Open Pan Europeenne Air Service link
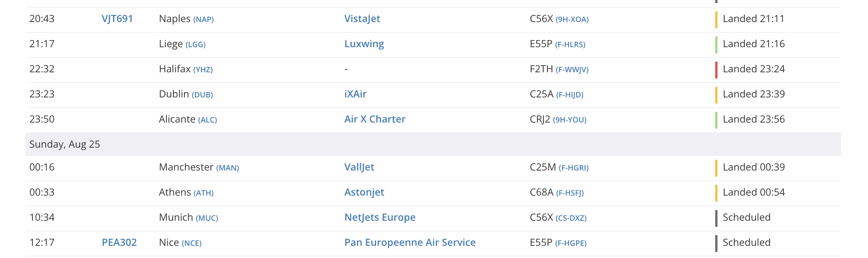Screen dimensions: 868x258 pos(410,243)
